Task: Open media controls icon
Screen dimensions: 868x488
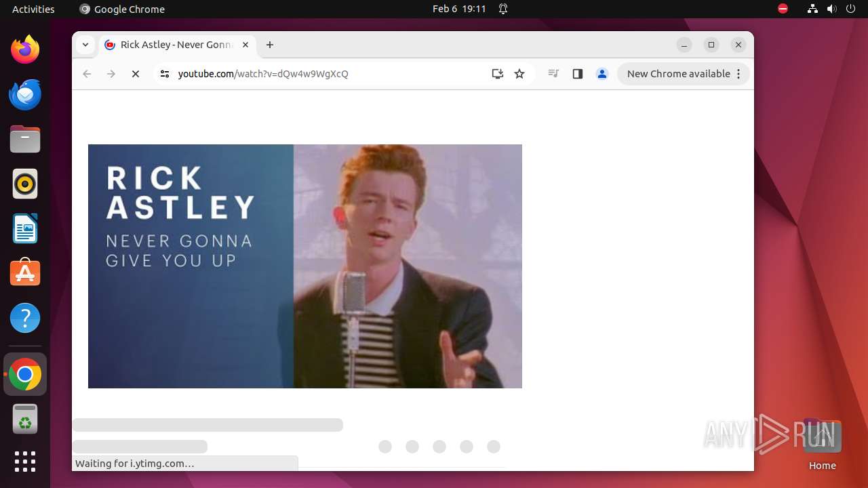Action: [553, 74]
